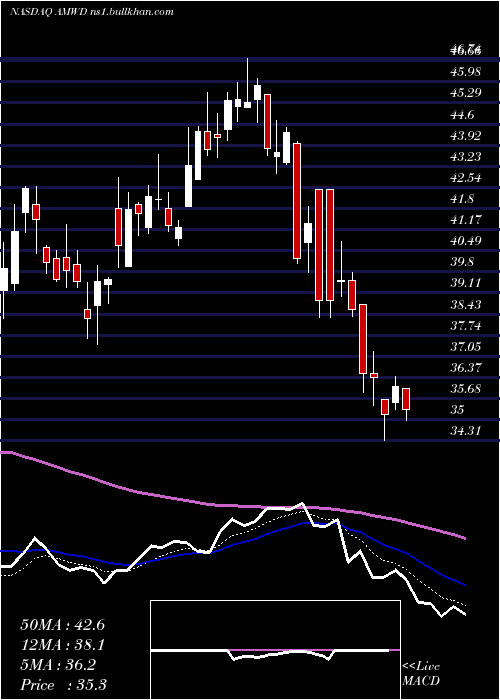500x700 pixels.
Task: Click the Price : 35.3 readout
Action: tap(63, 684)
